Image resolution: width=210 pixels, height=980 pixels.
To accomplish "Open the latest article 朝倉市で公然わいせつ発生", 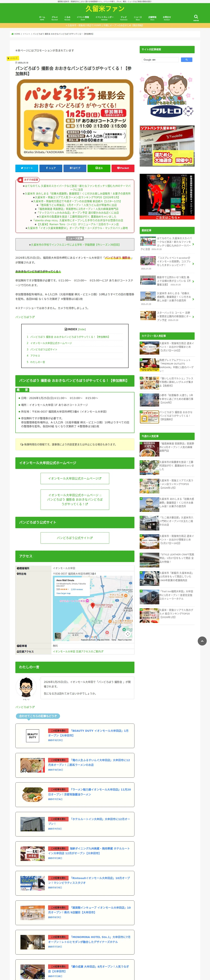I will (x=167, y=281).
